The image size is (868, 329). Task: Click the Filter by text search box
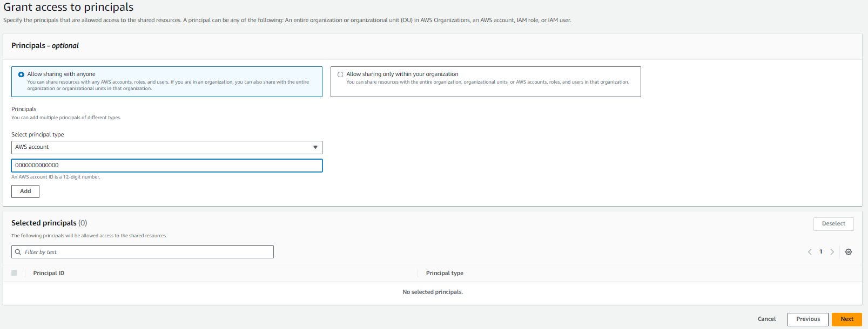146,252
